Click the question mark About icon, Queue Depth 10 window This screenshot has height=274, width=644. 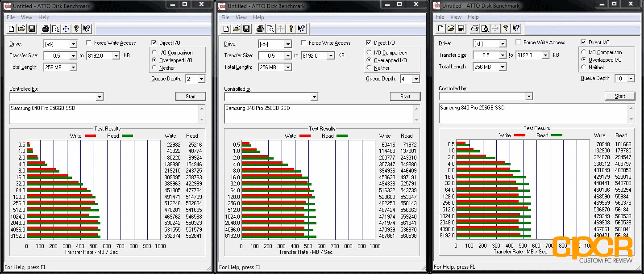click(x=506, y=29)
